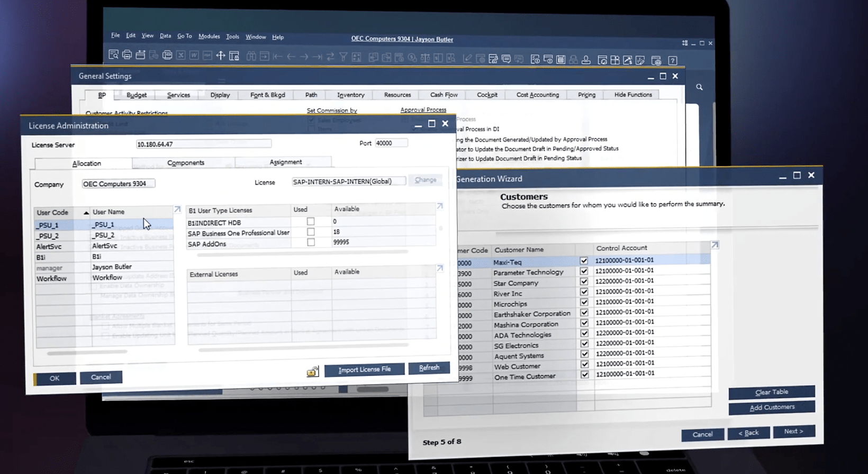The height and width of the screenshot is (474, 868).
Task: Expand the user list table via corner arrow
Action: (177, 209)
